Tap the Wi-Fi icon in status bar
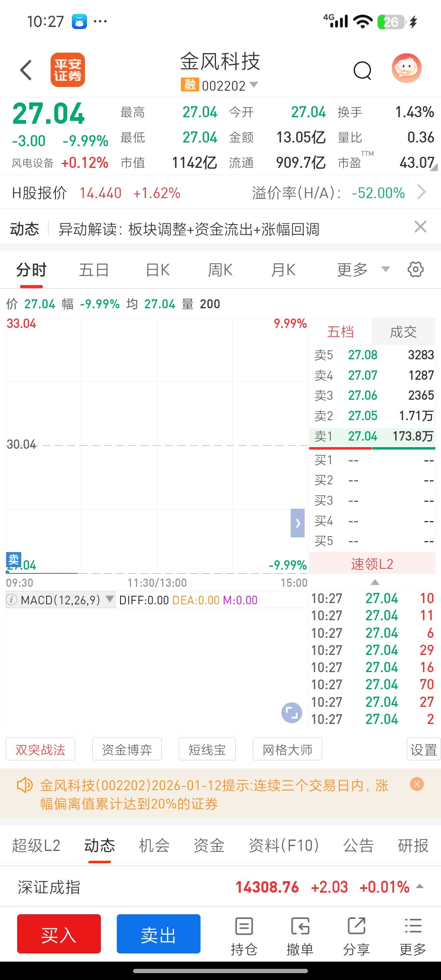This screenshot has width=441, height=980. [363, 21]
